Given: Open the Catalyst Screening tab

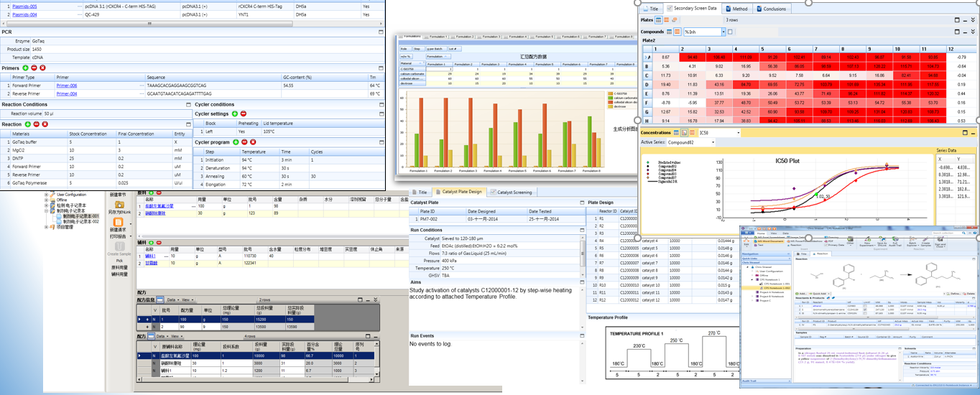Looking at the screenshot, I should point(511,192).
